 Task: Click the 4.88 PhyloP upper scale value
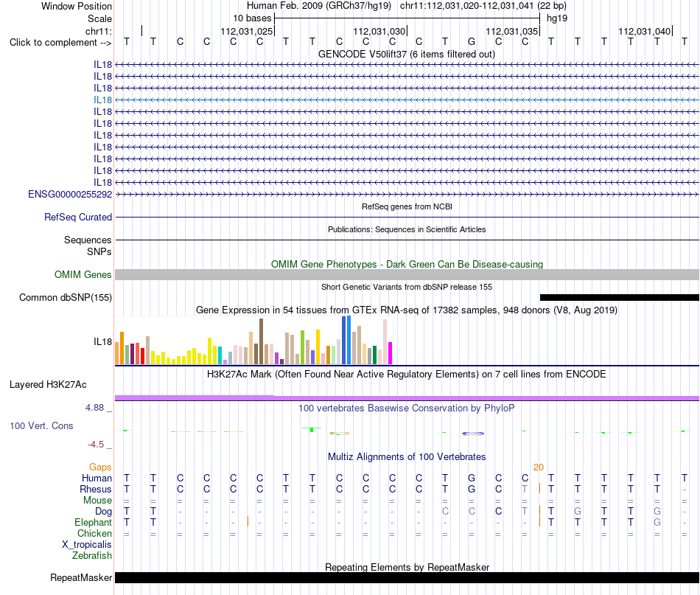tap(94, 408)
